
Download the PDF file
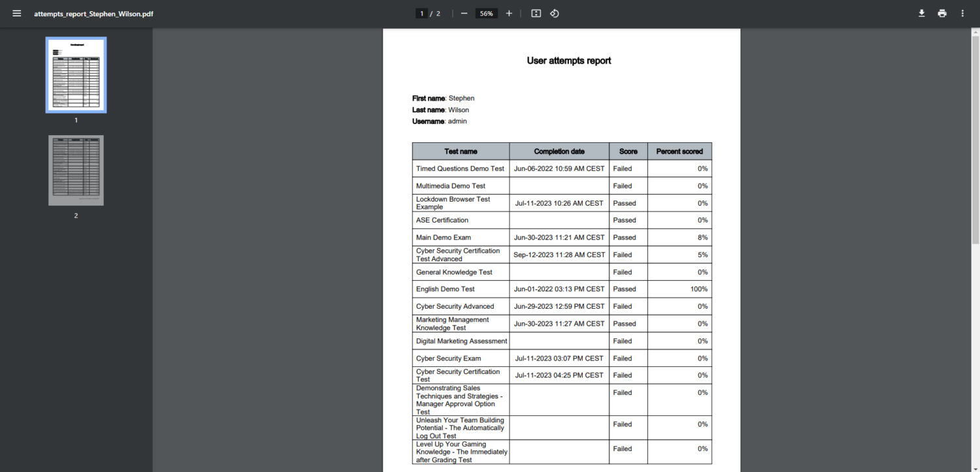(922, 14)
